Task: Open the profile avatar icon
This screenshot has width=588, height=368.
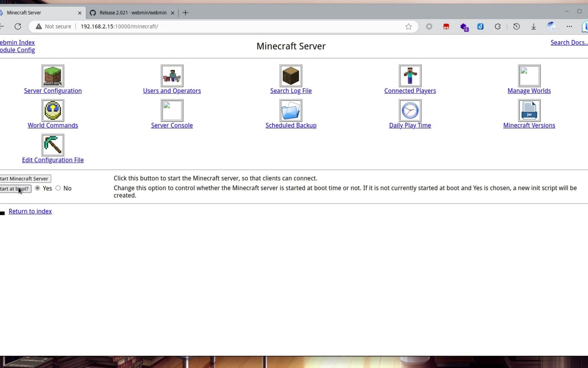Action: 551,26
